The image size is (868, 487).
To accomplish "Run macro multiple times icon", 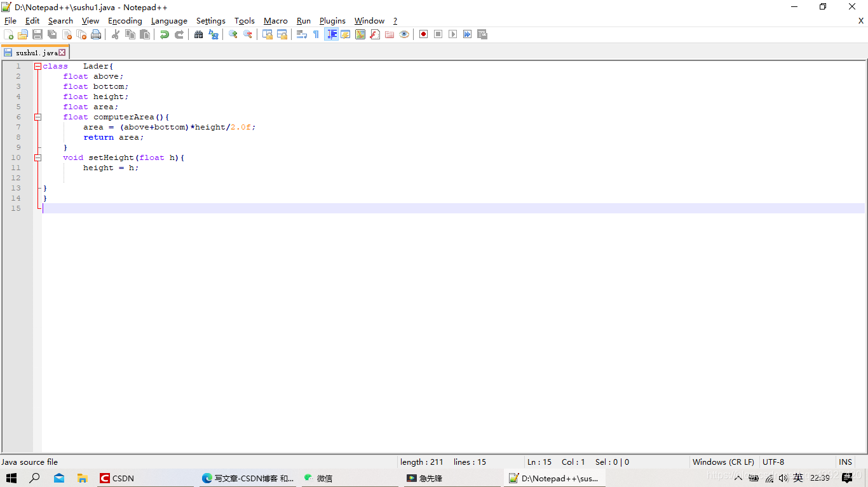I will point(468,34).
